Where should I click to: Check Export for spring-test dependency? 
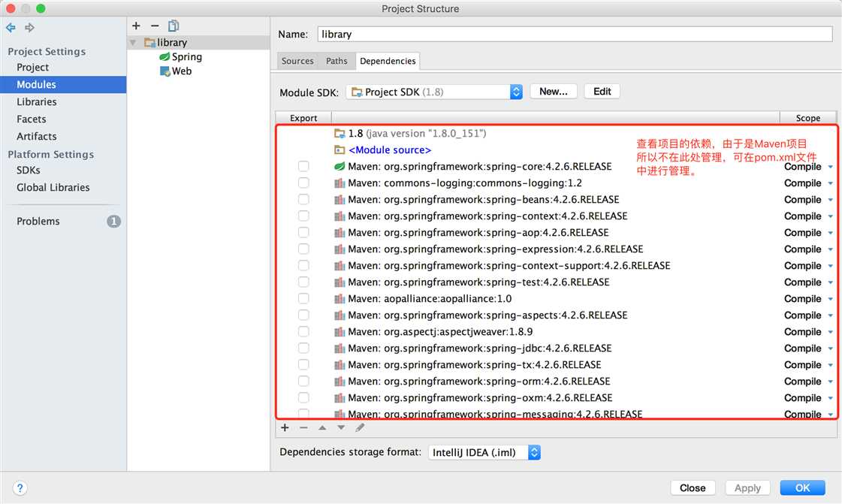(303, 282)
